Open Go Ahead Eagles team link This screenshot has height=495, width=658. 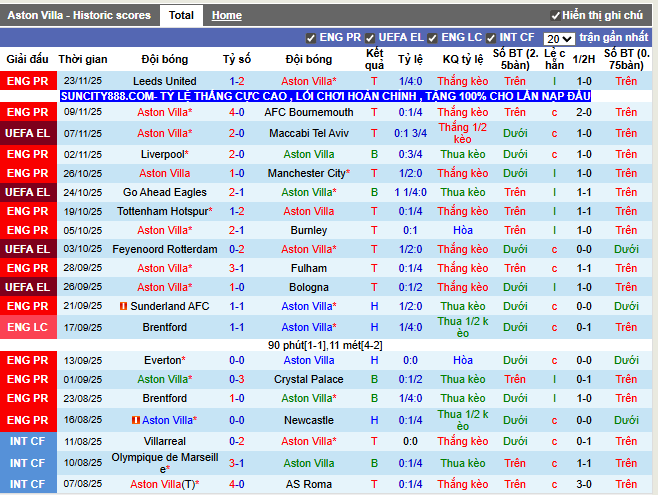tap(164, 193)
